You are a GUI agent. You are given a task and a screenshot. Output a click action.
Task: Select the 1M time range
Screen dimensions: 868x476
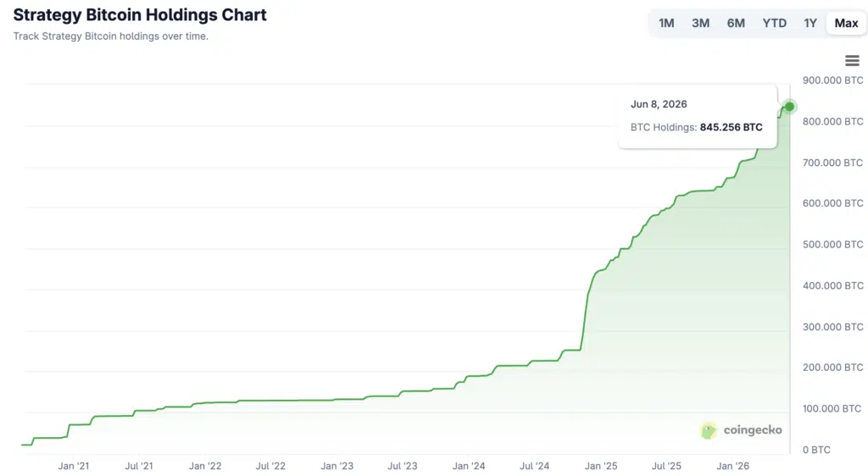point(666,23)
